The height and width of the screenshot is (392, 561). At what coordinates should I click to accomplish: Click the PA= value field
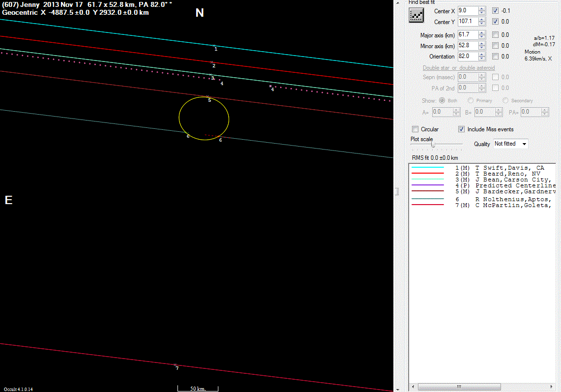pyautogui.click(x=530, y=112)
